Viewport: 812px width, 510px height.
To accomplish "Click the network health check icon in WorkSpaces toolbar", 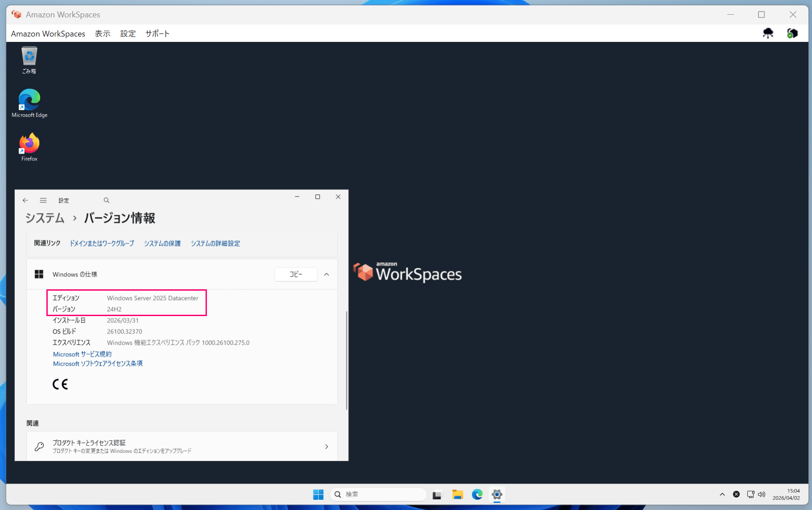I will (768, 33).
